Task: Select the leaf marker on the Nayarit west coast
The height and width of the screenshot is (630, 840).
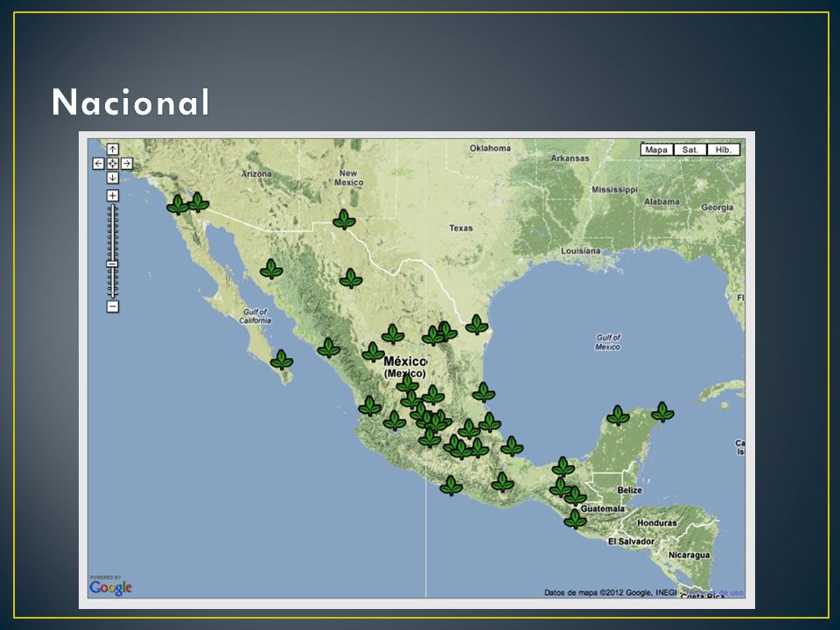Action: pos(369,406)
